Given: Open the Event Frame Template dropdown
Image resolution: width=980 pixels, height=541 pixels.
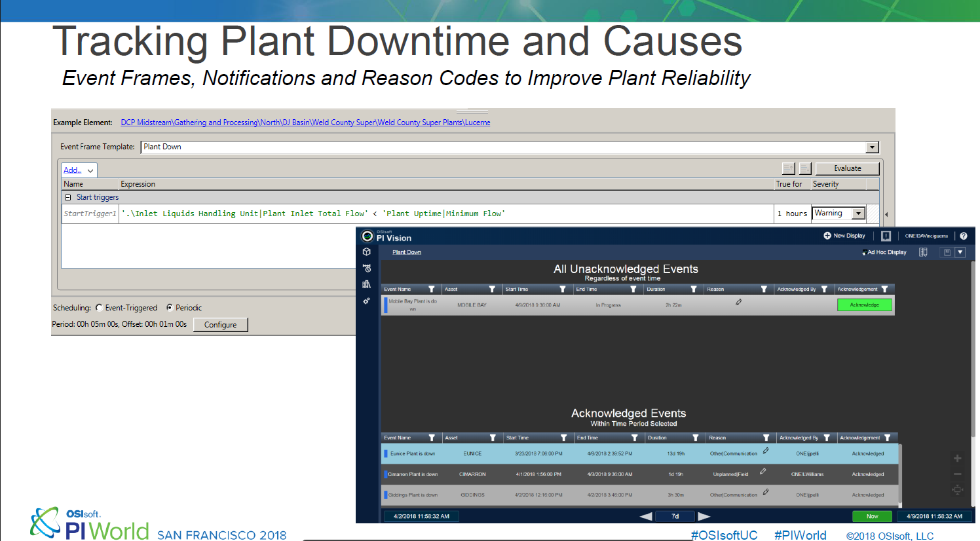Looking at the screenshot, I should pos(872,147).
